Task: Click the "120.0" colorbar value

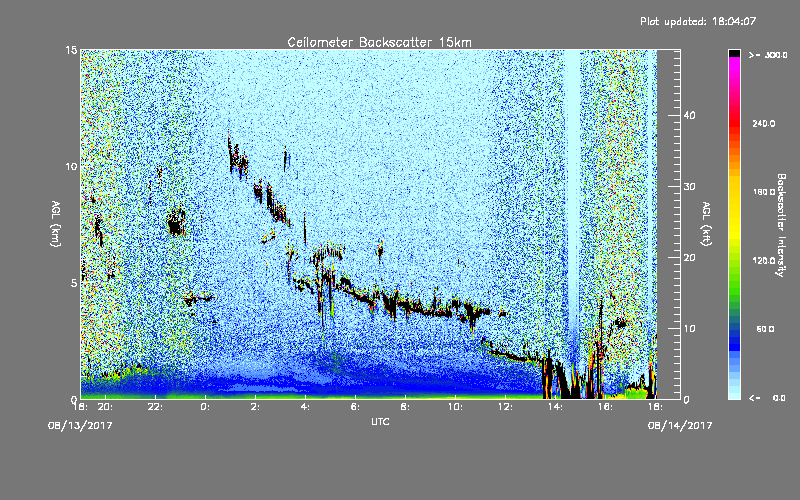Action: [x=764, y=260]
